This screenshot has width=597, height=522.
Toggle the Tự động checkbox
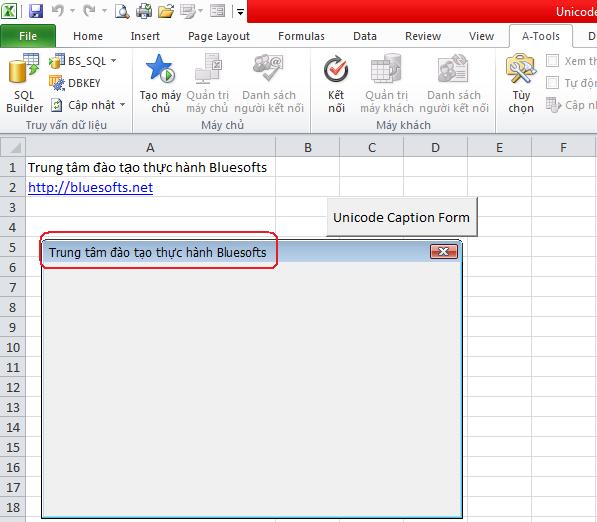click(x=552, y=83)
